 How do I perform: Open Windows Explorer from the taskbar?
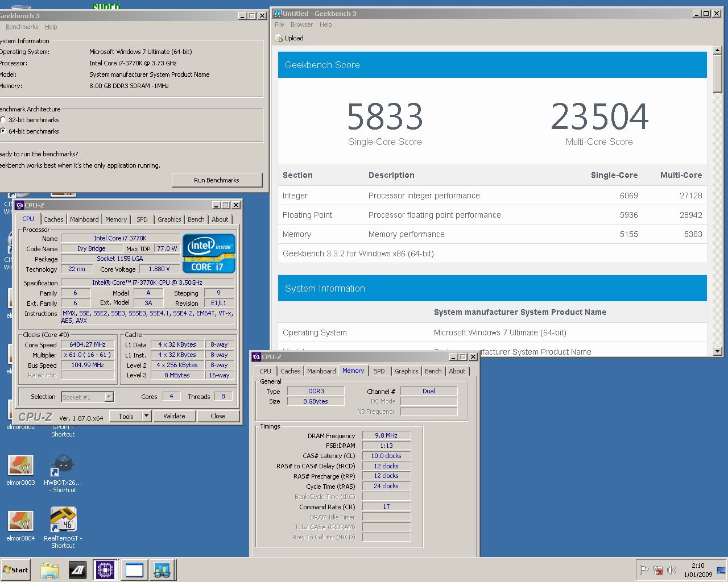coord(49,569)
